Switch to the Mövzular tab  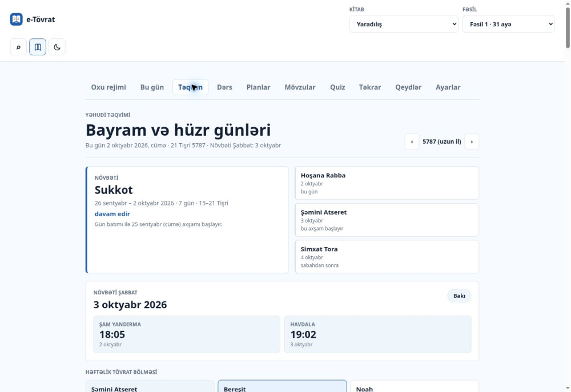(x=300, y=87)
